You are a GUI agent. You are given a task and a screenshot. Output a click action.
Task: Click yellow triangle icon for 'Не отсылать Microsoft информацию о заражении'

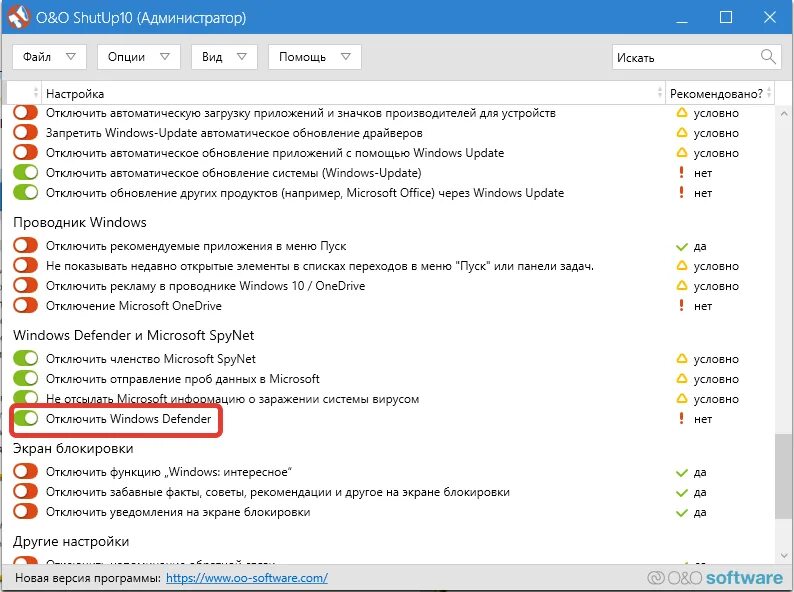pyautogui.click(x=682, y=399)
